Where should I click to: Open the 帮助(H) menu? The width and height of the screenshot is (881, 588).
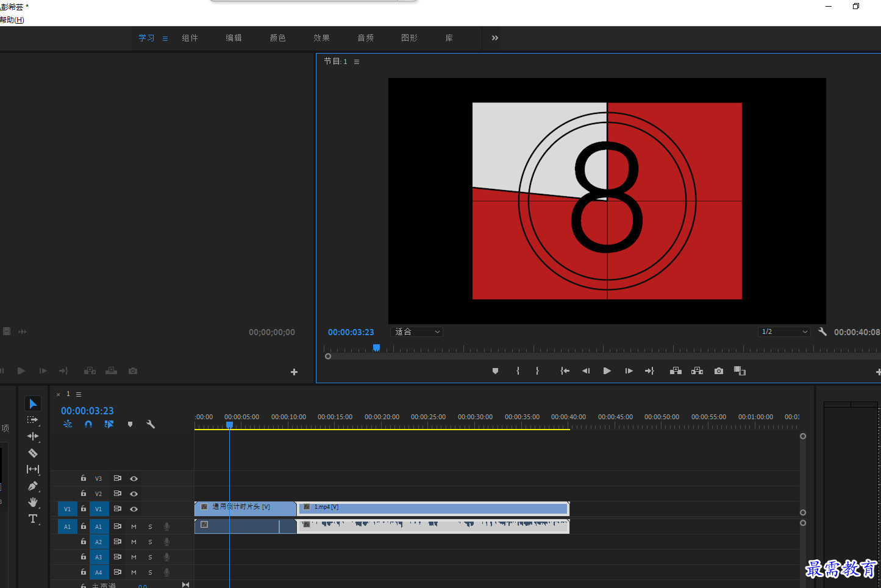[12, 20]
